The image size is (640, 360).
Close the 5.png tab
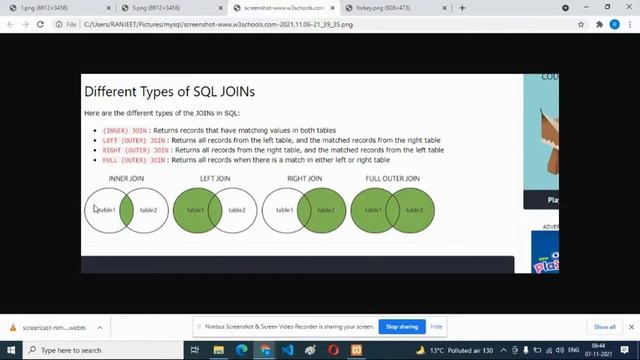pos(220,8)
